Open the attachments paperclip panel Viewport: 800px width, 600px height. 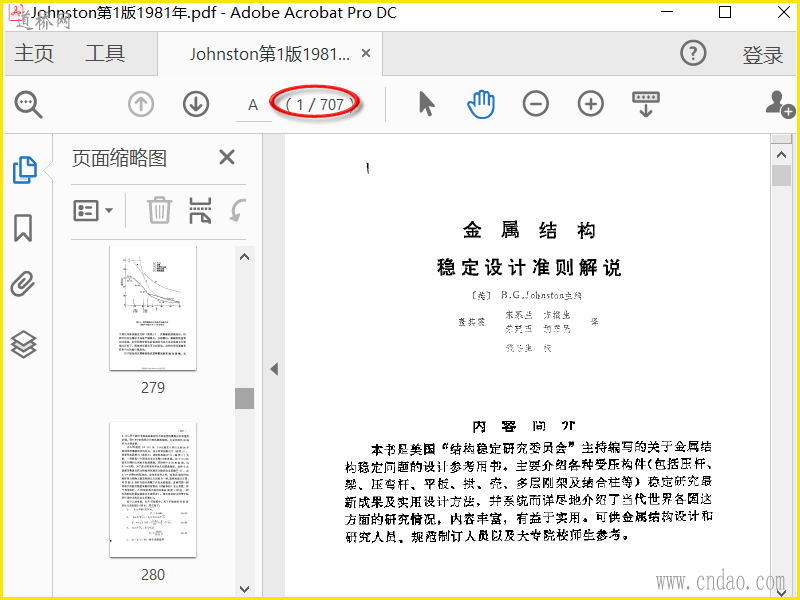pos(23,284)
